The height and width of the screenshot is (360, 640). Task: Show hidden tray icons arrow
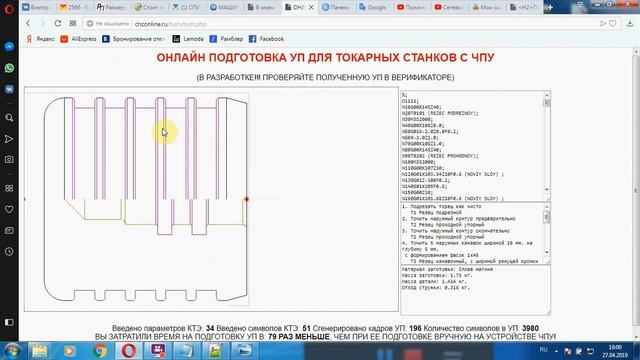pos(556,351)
